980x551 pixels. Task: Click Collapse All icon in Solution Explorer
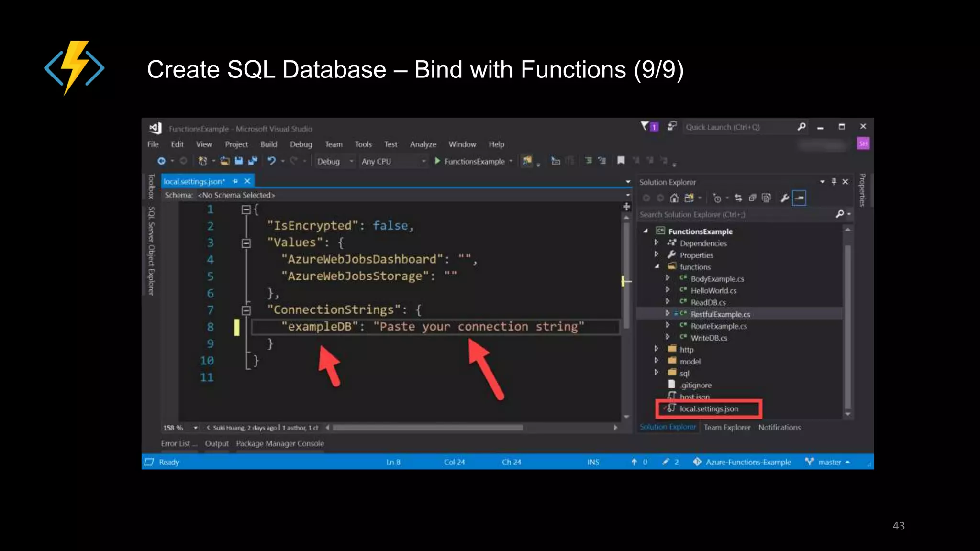pos(752,198)
